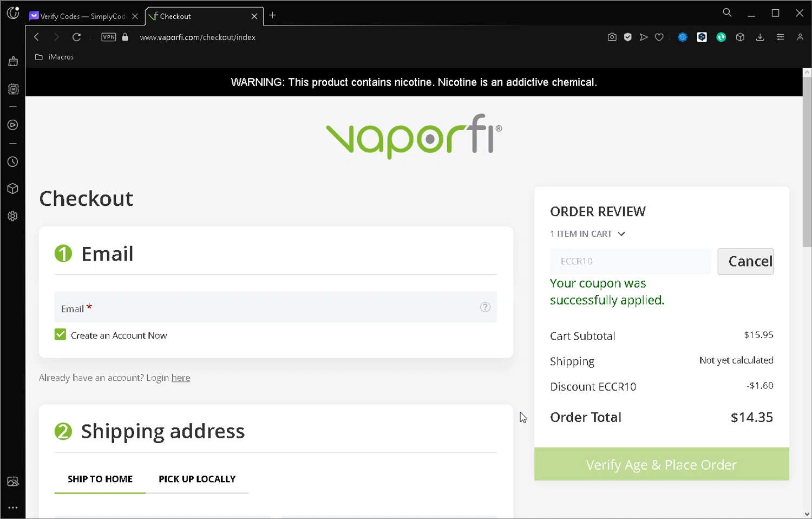Open sidebar extensions cube icon

click(13, 189)
